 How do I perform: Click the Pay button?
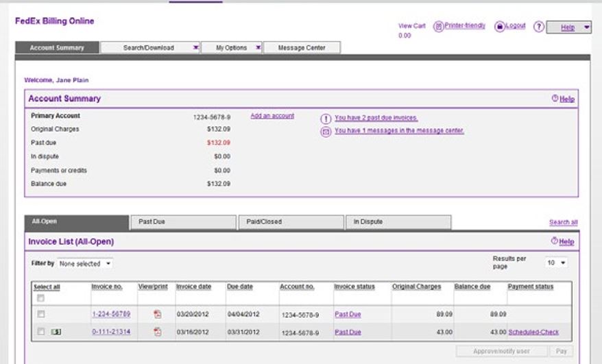562,351
